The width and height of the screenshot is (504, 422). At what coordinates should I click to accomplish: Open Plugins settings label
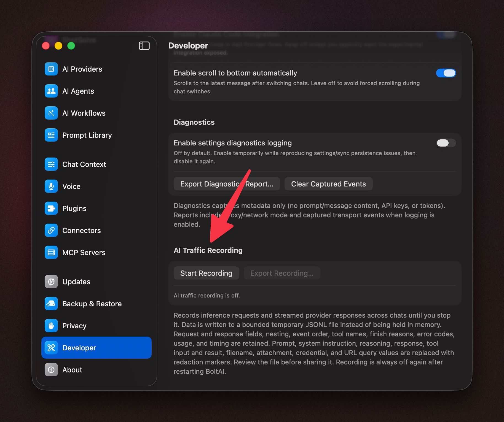pos(74,209)
